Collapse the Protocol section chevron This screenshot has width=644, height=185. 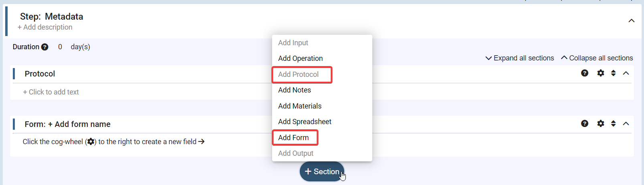pyautogui.click(x=626, y=73)
